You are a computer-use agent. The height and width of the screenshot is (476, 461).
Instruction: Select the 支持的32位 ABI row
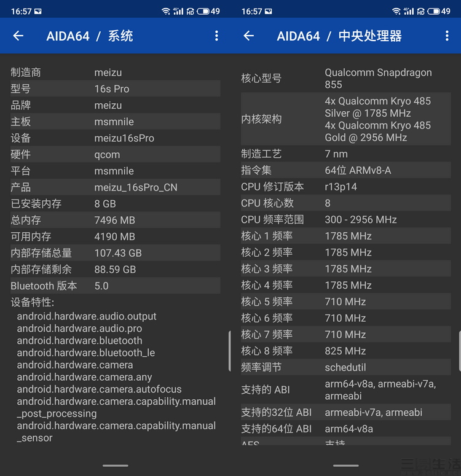(346, 412)
